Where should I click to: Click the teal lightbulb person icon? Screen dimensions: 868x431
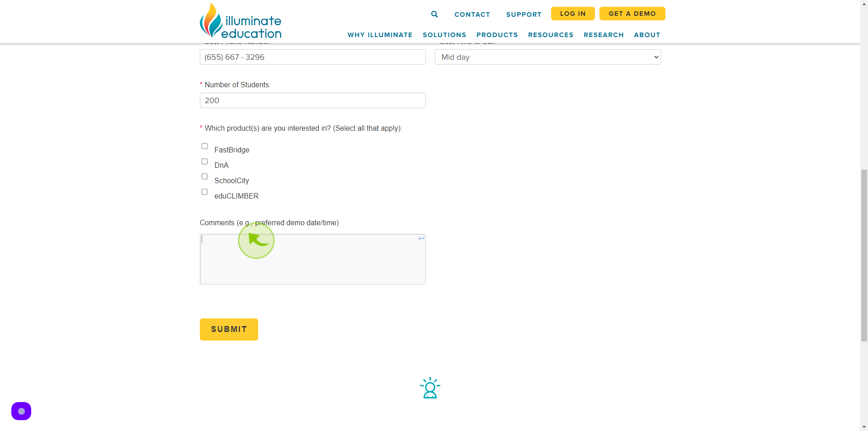(430, 388)
